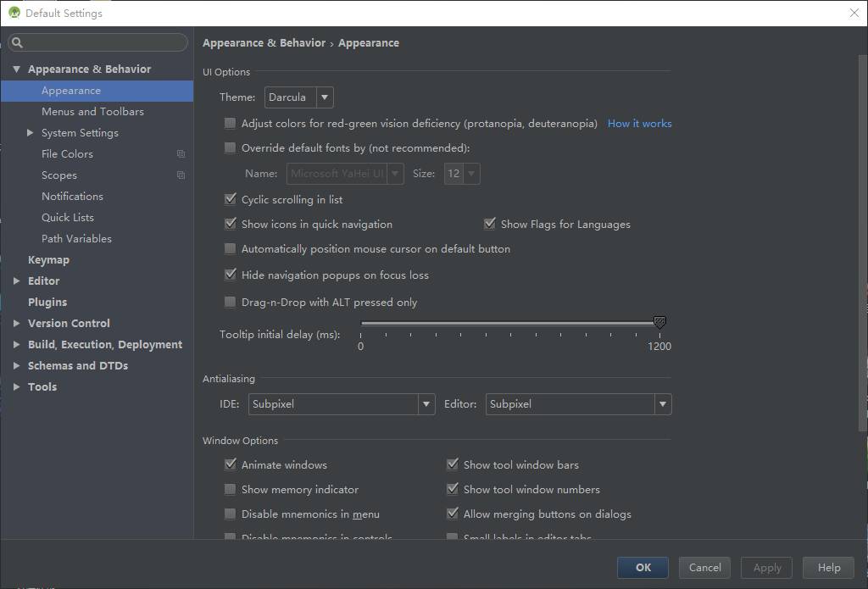
Task: Expand the System Settings node
Action: 30,133
